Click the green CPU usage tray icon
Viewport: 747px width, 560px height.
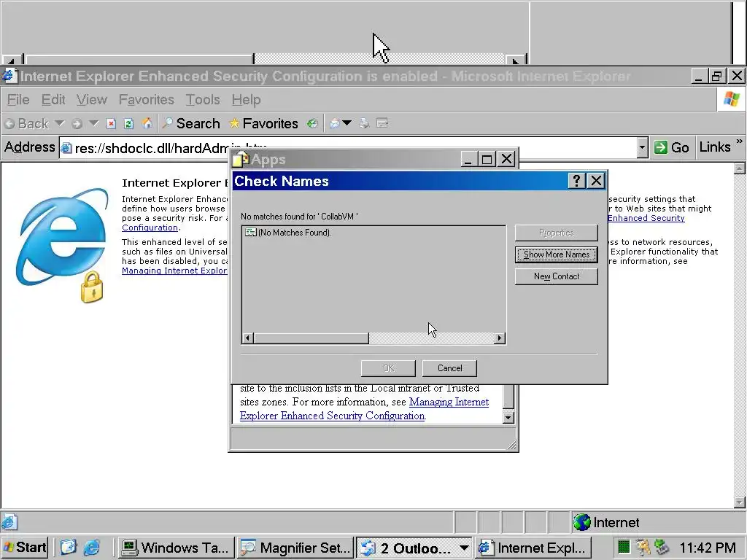(623, 547)
